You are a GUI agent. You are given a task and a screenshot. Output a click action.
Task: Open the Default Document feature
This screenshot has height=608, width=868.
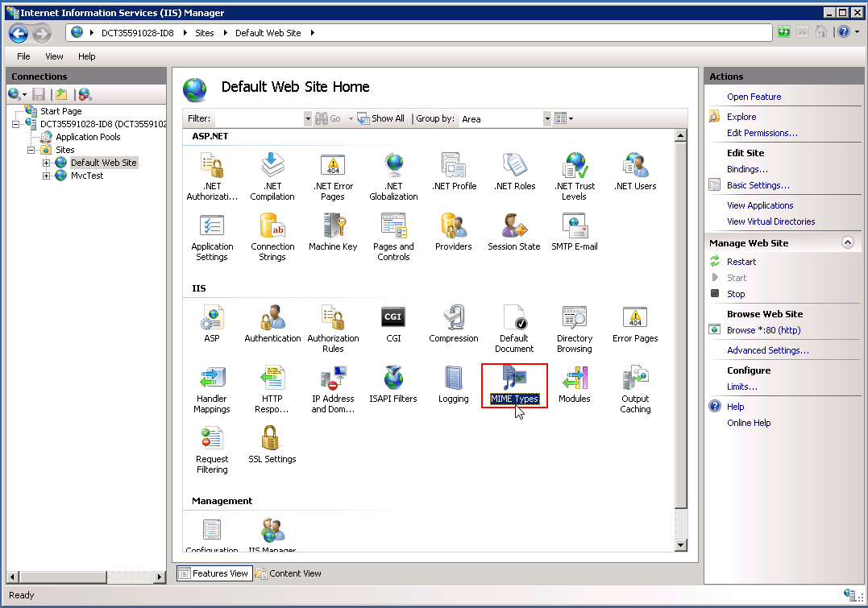514,329
